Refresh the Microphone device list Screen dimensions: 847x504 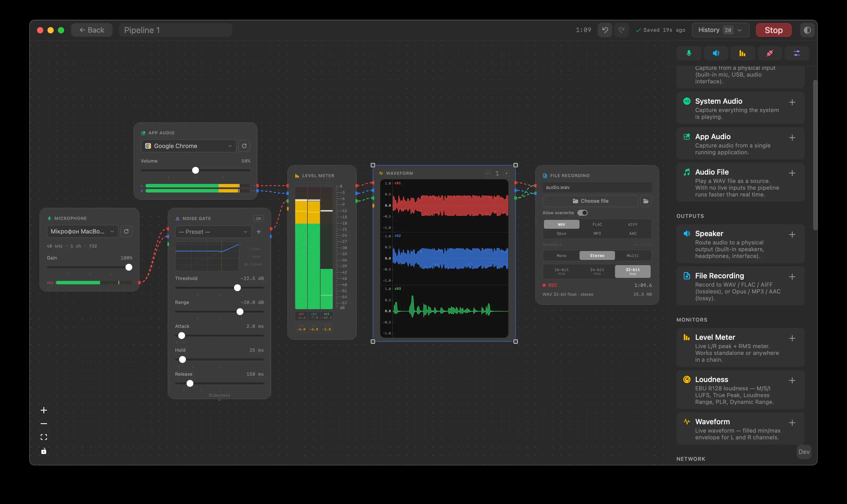(x=126, y=232)
